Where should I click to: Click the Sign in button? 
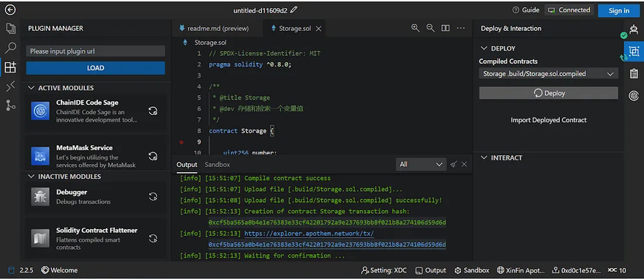[618, 11]
